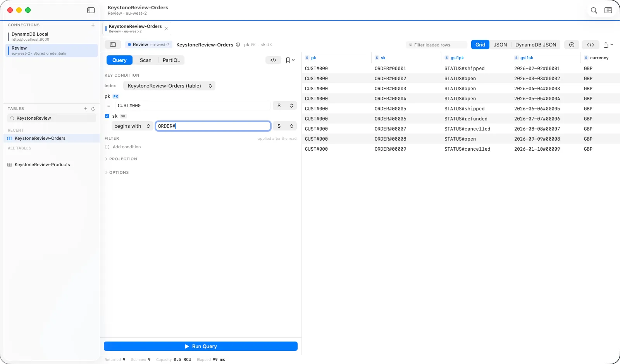The height and width of the screenshot is (364, 620).
Task: Open the Index selector dropdown
Action: (169, 86)
